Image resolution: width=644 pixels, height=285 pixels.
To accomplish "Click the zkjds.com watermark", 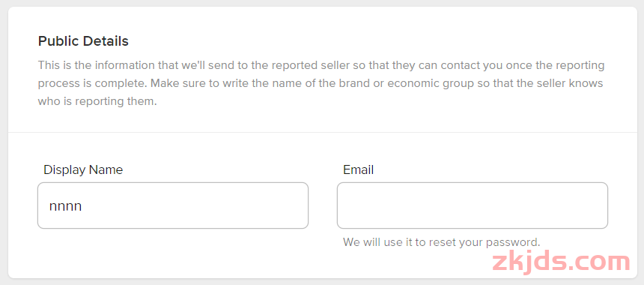I will [x=561, y=262].
